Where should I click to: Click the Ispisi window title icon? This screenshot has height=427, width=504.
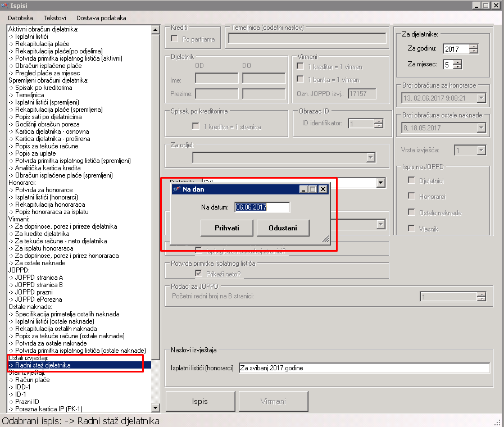click(x=5, y=6)
